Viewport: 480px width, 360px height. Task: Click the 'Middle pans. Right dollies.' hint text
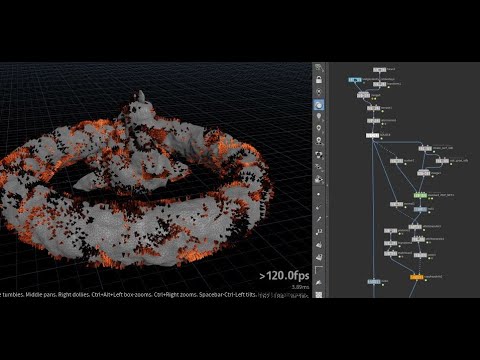click(58, 295)
